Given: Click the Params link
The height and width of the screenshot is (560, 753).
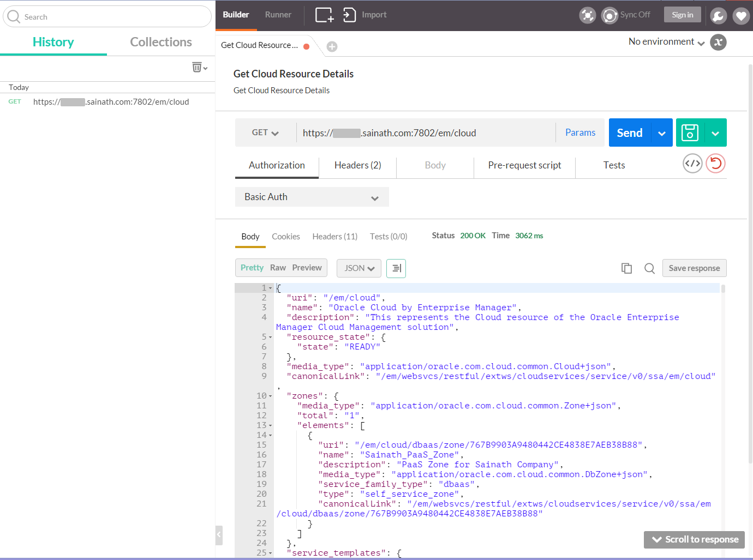Looking at the screenshot, I should (x=580, y=133).
